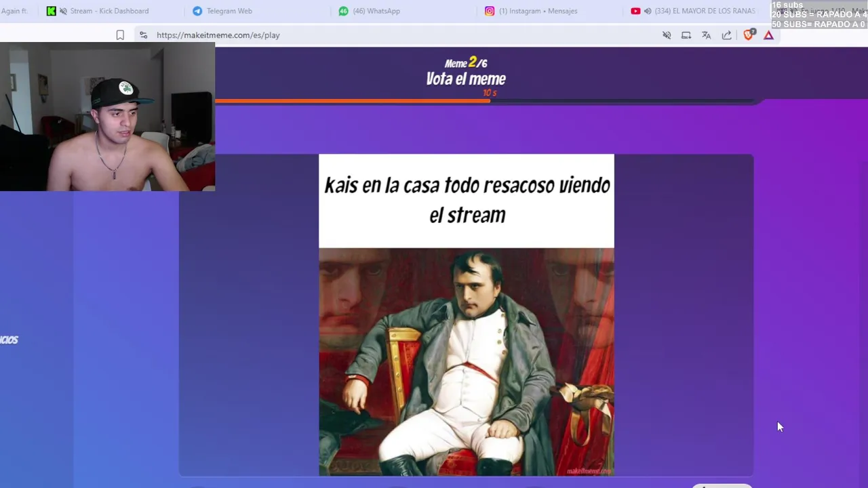Click the orange voting countdown progress bar

[x=353, y=101]
